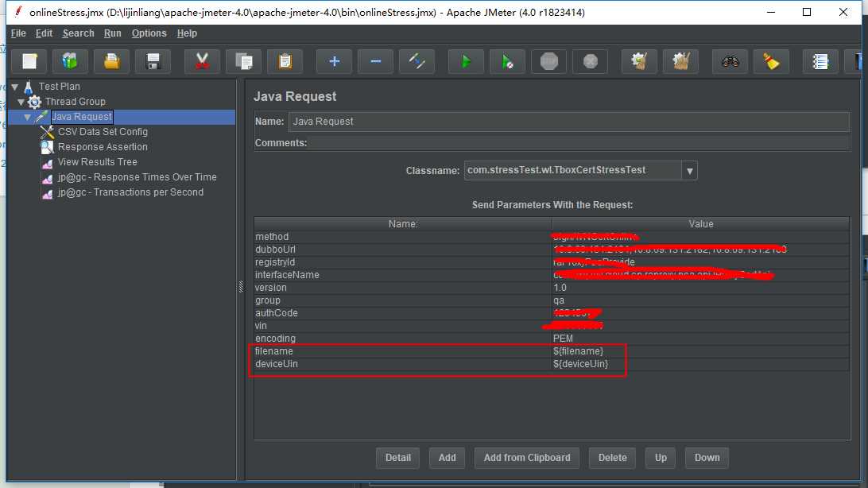Click the split pane divider handle

click(241, 286)
